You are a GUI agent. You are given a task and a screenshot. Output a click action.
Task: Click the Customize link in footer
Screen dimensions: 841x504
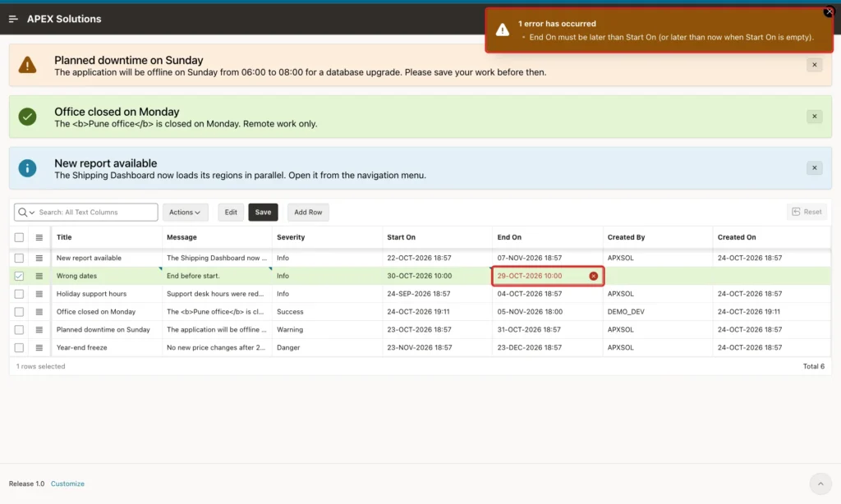67,483
